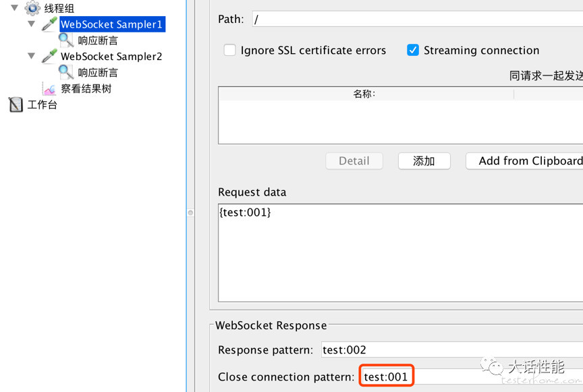Select WebSocket Sampler1 in the tree

pyautogui.click(x=112, y=24)
